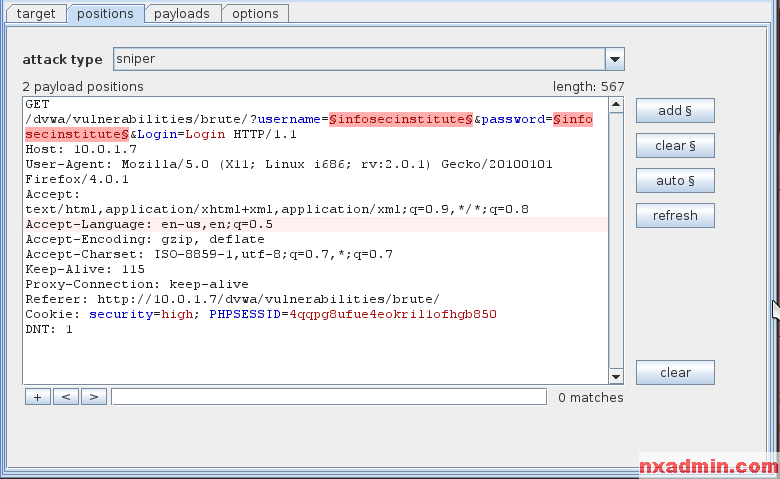Image resolution: width=780 pixels, height=479 pixels.
Task: Click the password parameter name
Action: tap(513, 119)
